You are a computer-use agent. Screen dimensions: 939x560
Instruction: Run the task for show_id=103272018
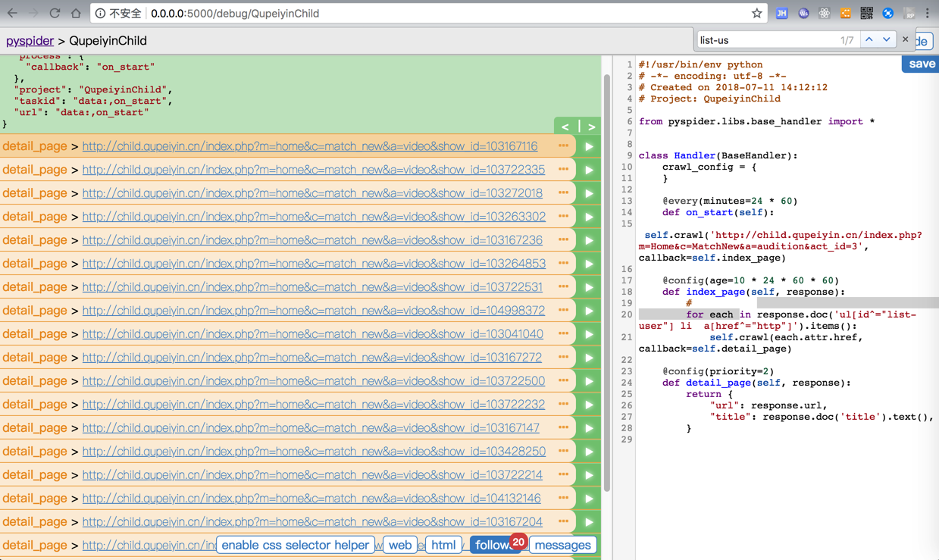(589, 193)
